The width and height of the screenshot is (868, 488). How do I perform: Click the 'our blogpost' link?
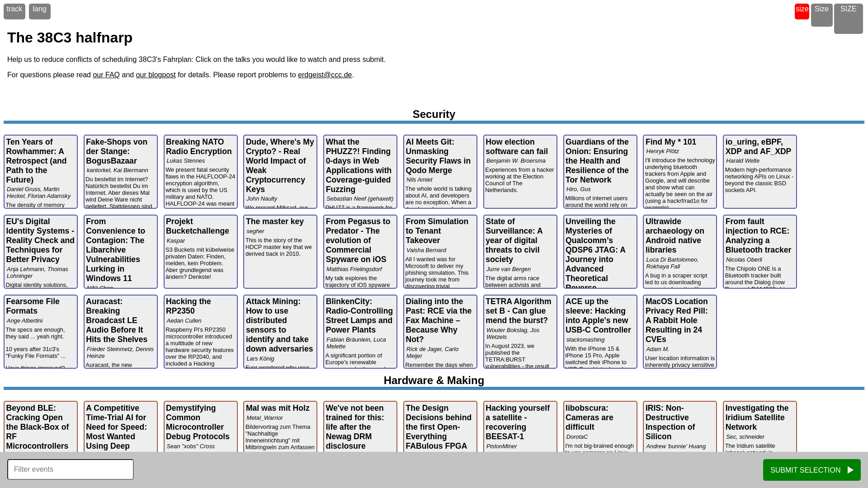(156, 75)
